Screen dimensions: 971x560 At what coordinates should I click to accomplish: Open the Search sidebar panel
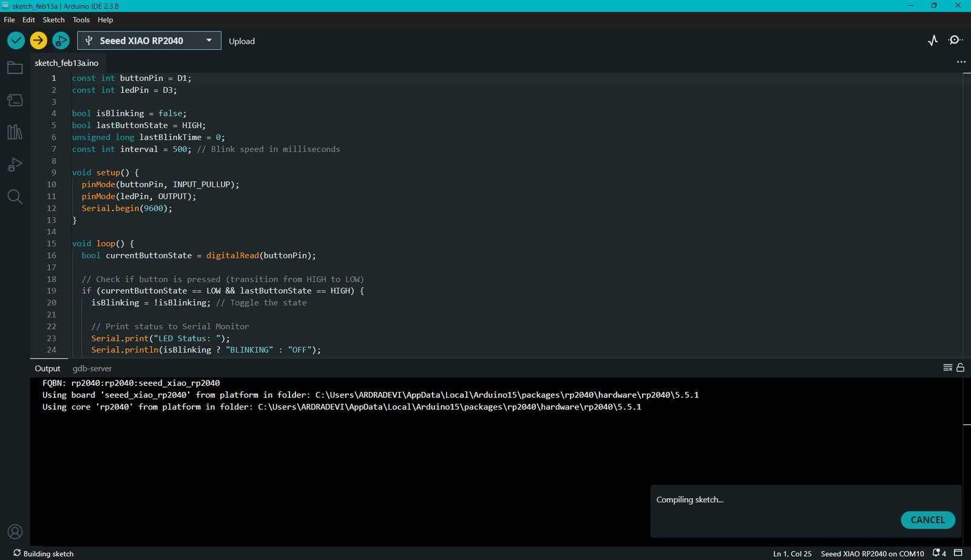[15, 197]
